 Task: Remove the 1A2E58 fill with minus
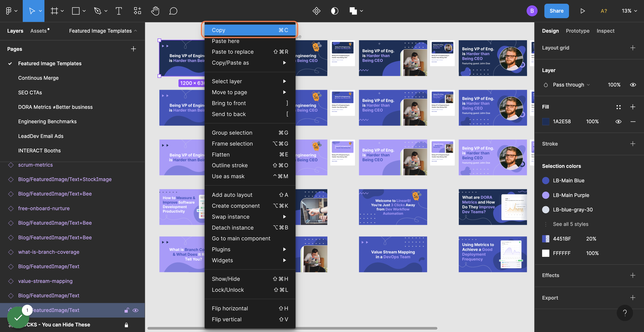tap(633, 121)
